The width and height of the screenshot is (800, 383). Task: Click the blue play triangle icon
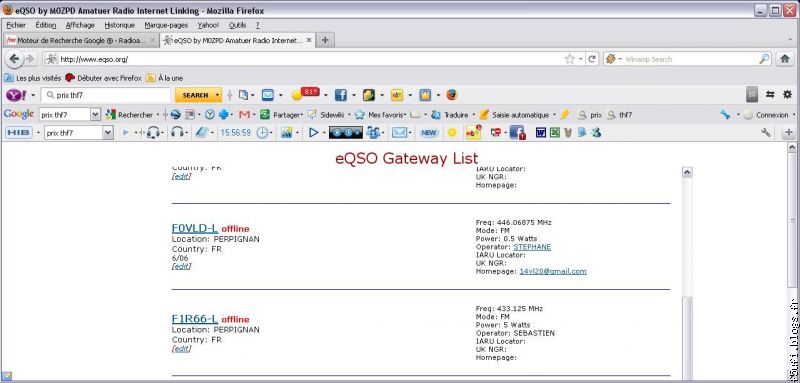[x=313, y=133]
